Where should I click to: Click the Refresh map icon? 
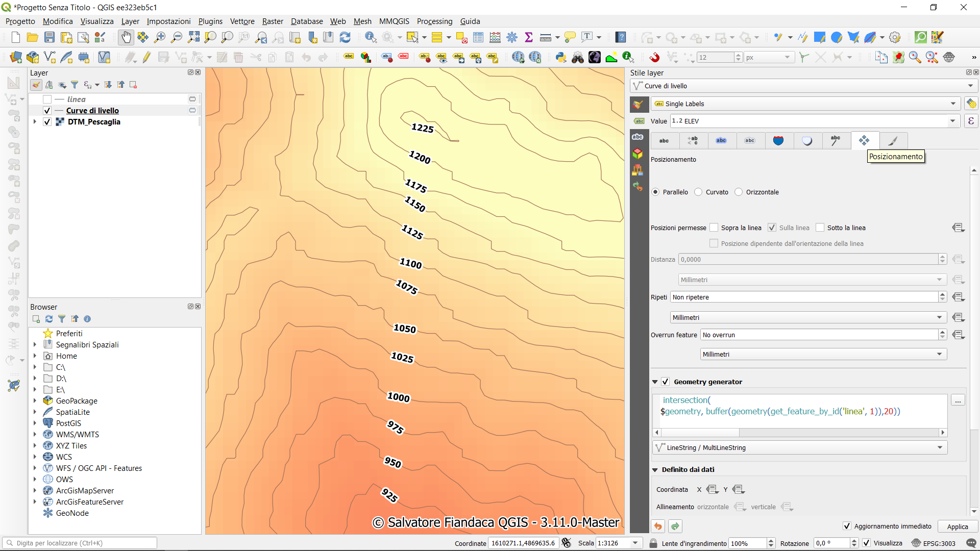pos(345,37)
